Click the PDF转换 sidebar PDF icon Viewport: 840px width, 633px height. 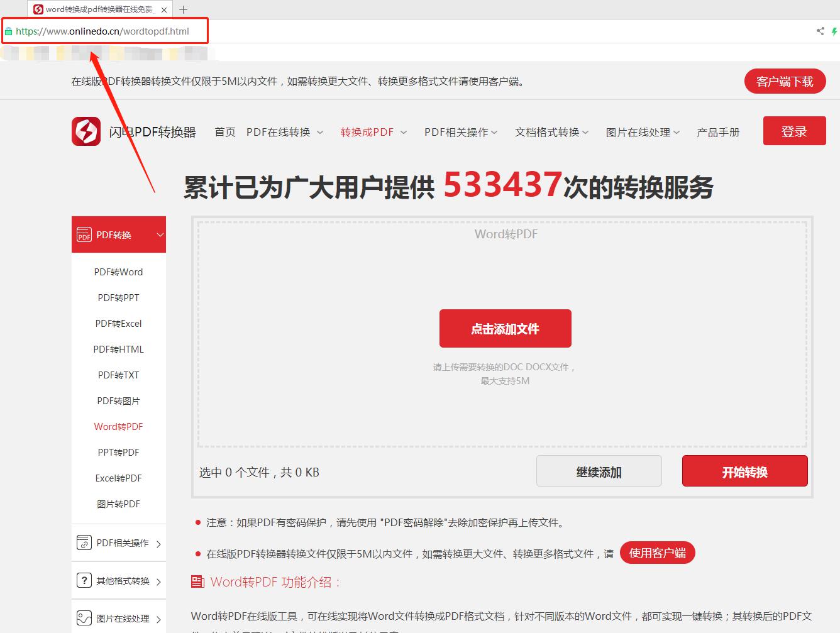pos(84,234)
